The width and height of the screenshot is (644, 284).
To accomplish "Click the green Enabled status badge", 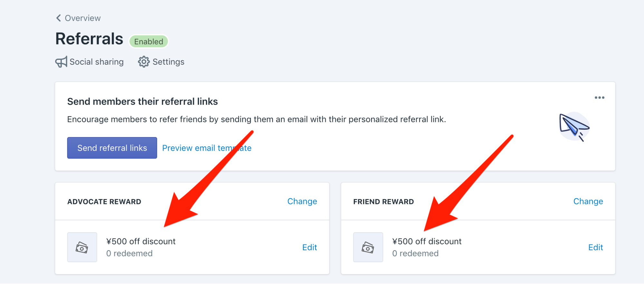I will (149, 41).
